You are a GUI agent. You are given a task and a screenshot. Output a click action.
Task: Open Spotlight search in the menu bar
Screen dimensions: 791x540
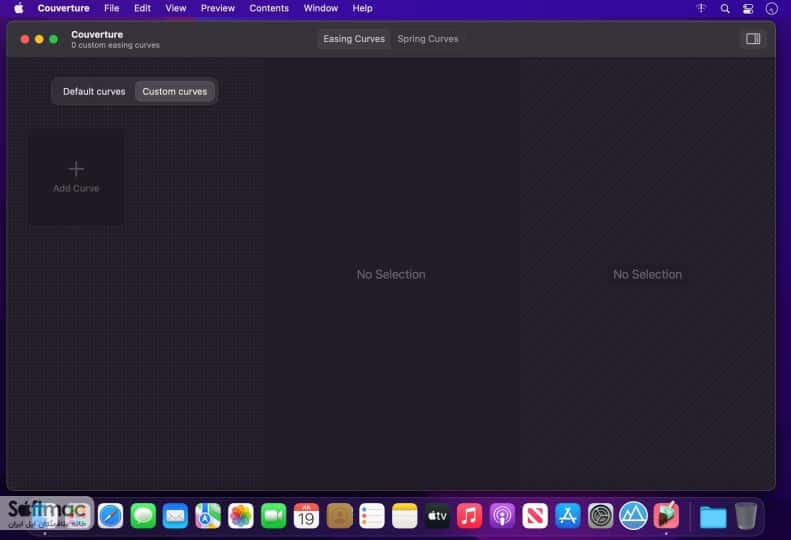725,9
